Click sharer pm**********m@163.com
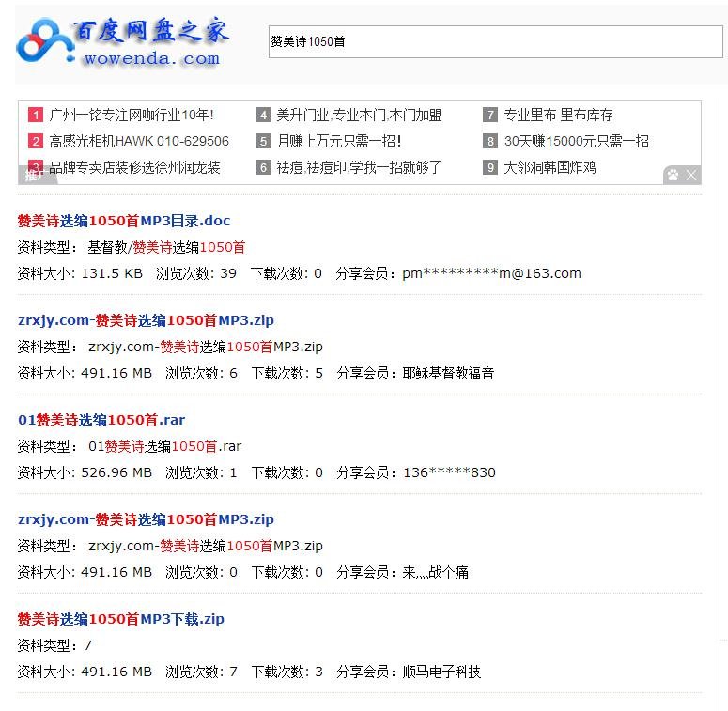Viewport: 728px width, 711px height. click(x=491, y=274)
